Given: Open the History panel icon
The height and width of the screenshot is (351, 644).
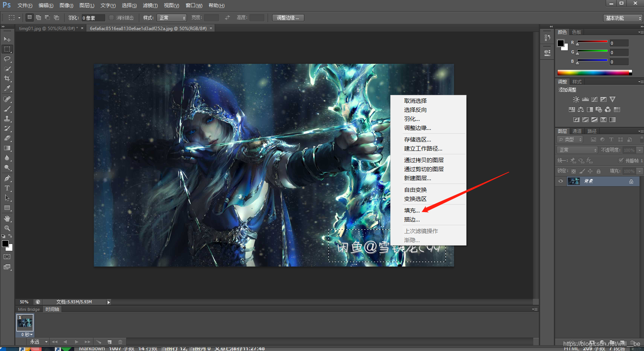Looking at the screenshot, I should 548,38.
